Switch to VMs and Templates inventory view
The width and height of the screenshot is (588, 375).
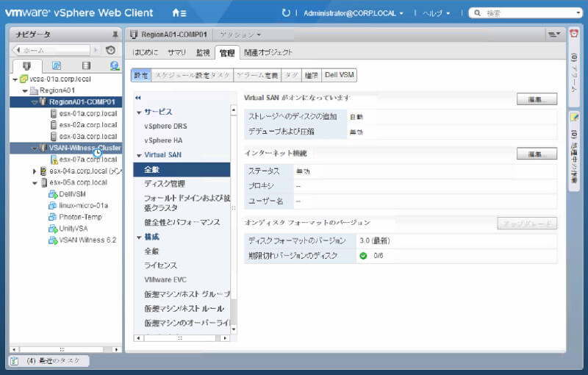point(57,66)
